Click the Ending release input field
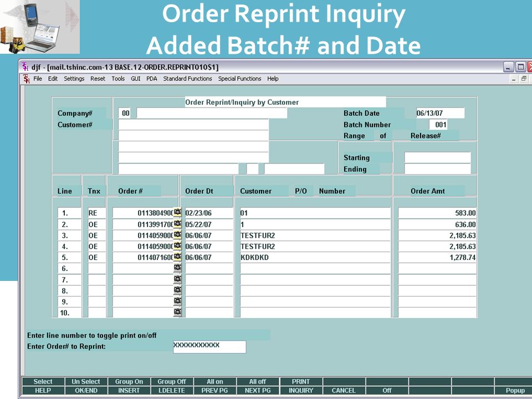Viewport: 532px width, 399px height. point(437,168)
